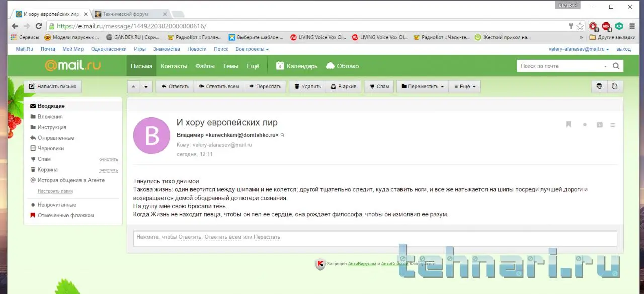
Task: Click the print icon in mail toolbar
Action: tap(599, 86)
